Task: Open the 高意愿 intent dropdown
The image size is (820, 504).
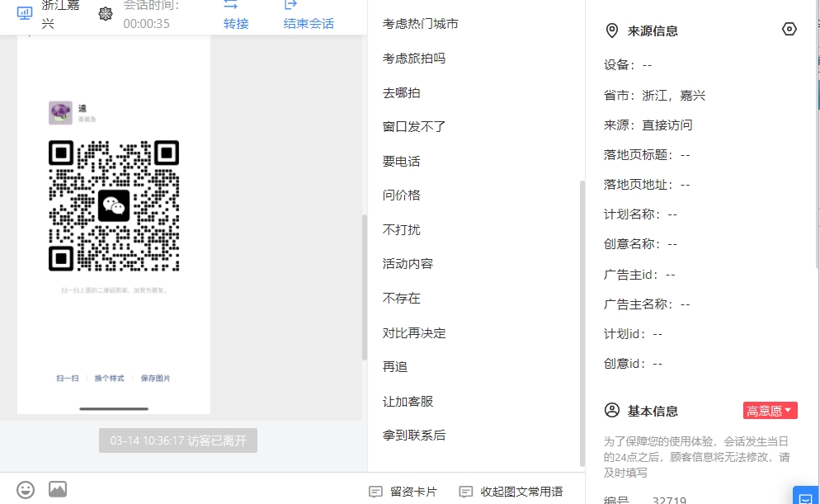Action: coord(770,411)
